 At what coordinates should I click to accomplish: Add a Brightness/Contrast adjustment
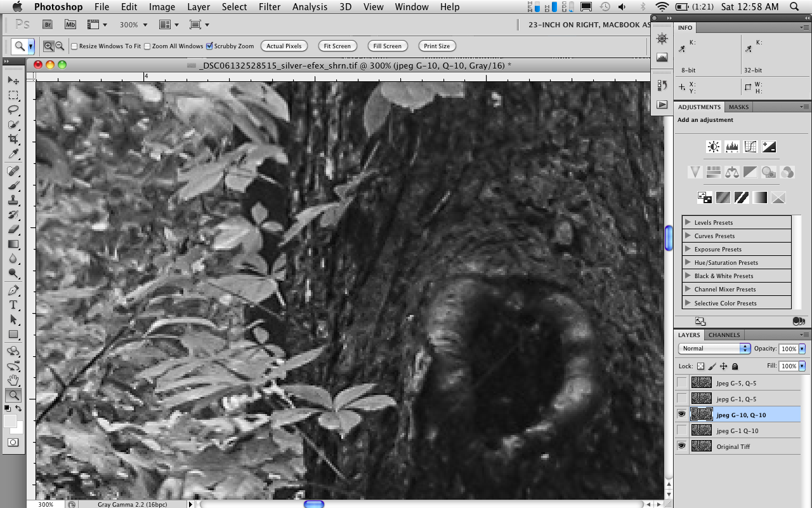pos(714,147)
